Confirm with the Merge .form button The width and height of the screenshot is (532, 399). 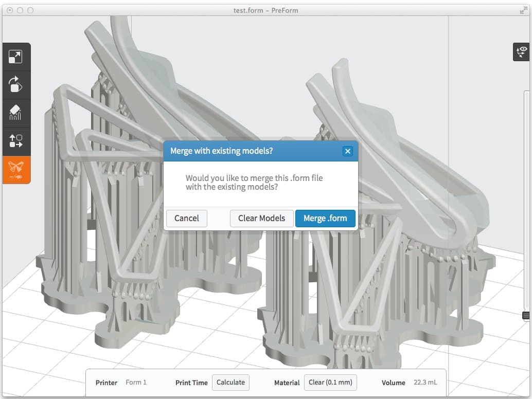325,218
